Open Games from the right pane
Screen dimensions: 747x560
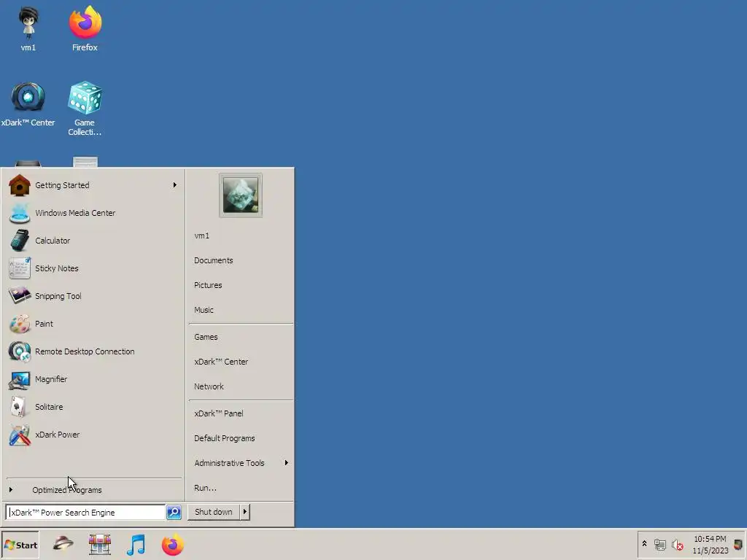click(x=241, y=337)
